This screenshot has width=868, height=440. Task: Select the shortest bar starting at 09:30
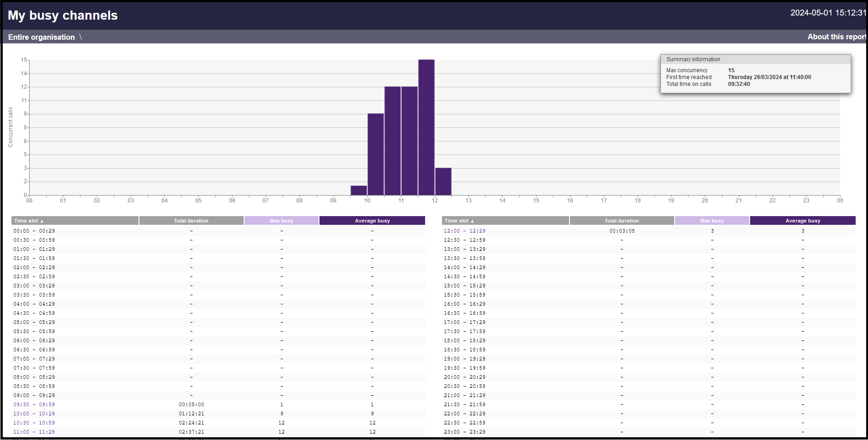pyautogui.click(x=359, y=191)
